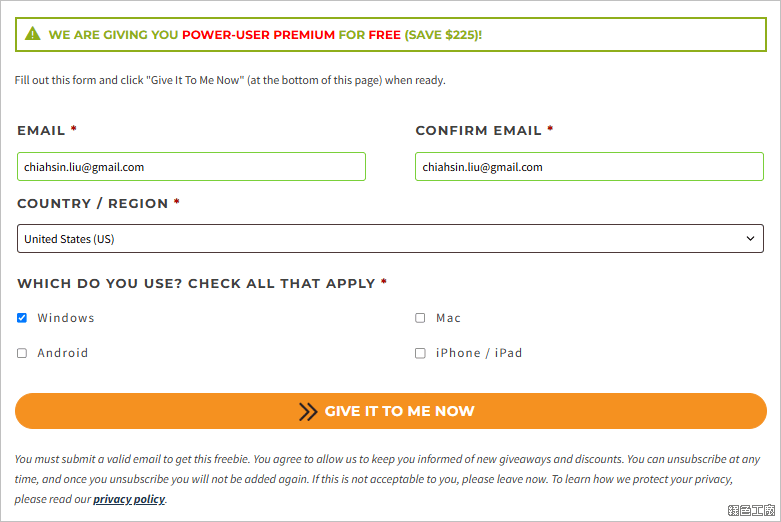The height and width of the screenshot is (522, 781).
Task: Uncheck the Windows checkbox
Action: [22, 318]
